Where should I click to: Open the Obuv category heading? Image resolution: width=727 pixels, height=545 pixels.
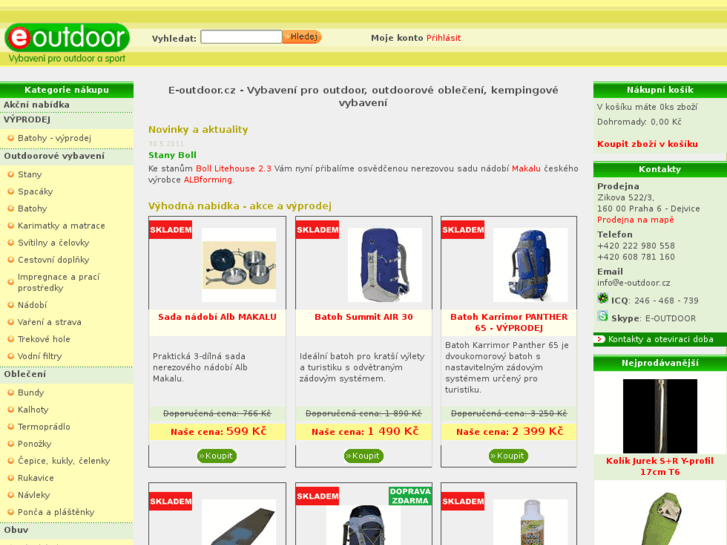pyautogui.click(x=16, y=530)
